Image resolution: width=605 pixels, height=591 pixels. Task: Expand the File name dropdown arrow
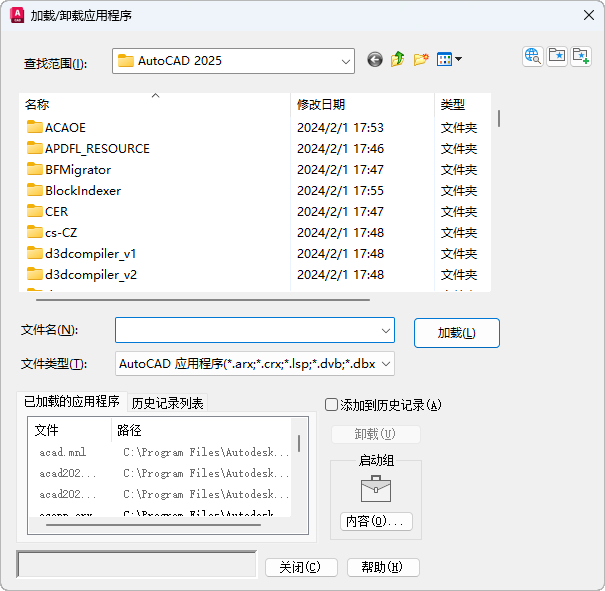coord(385,331)
